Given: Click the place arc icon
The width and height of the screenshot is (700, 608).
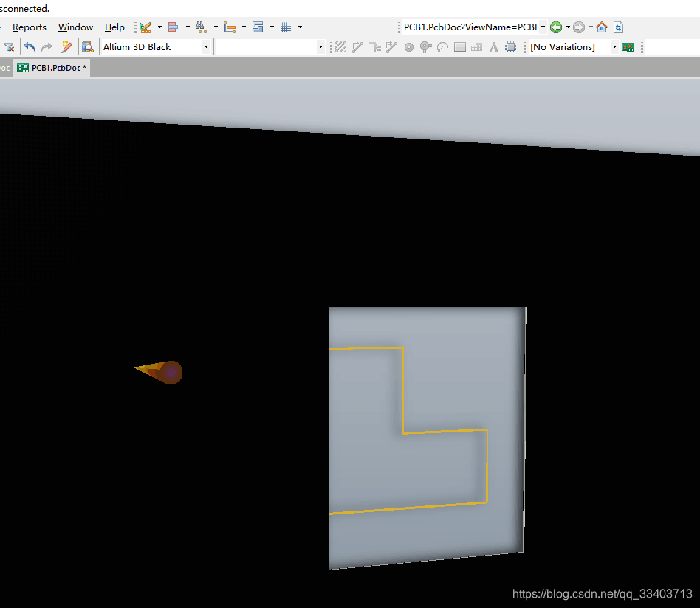Looking at the screenshot, I should (442, 46).
